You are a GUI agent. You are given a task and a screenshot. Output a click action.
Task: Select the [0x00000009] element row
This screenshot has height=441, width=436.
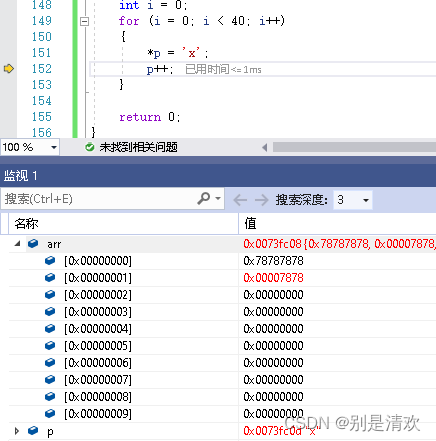pos(98,414)
